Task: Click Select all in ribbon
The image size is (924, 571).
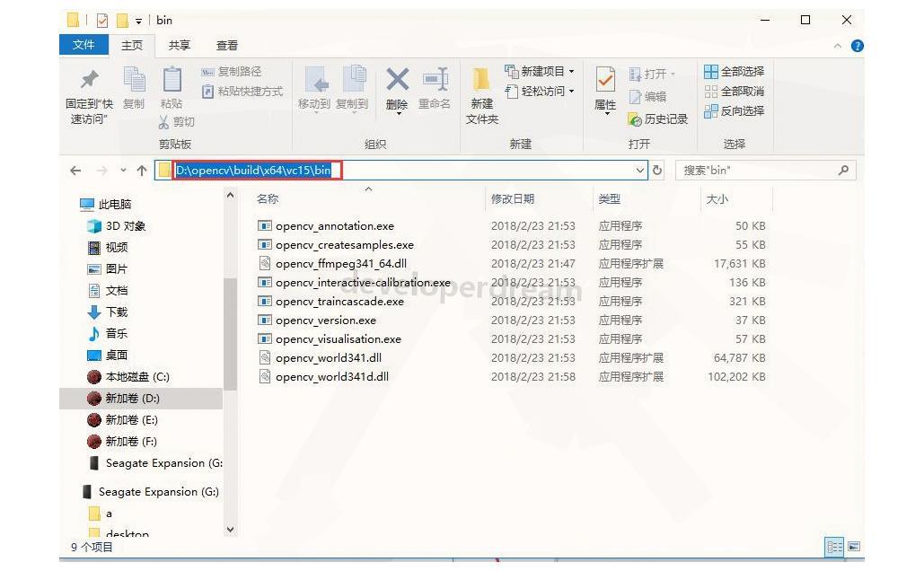Action: click(x=734, y=71)
